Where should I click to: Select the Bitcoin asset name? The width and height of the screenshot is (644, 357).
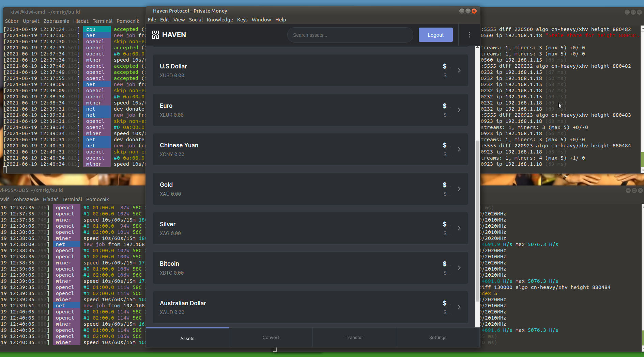click(169, 264)
